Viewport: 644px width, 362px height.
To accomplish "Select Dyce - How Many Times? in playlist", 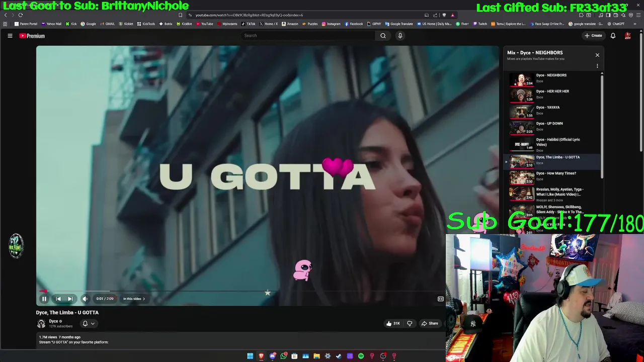I will [552, 177].
